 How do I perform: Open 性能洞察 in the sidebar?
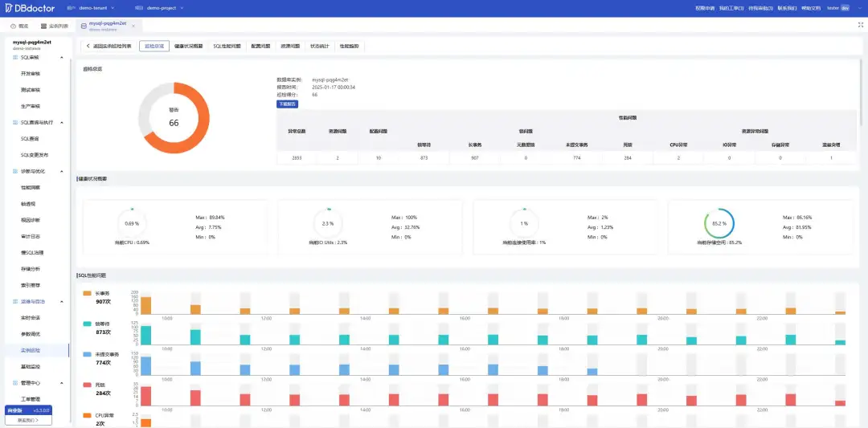coord(31,187)
